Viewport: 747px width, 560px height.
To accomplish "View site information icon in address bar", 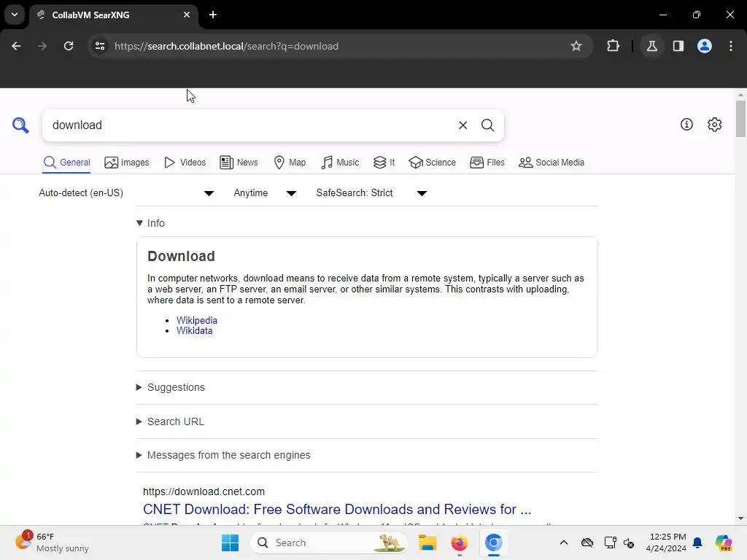I will 100,46.
